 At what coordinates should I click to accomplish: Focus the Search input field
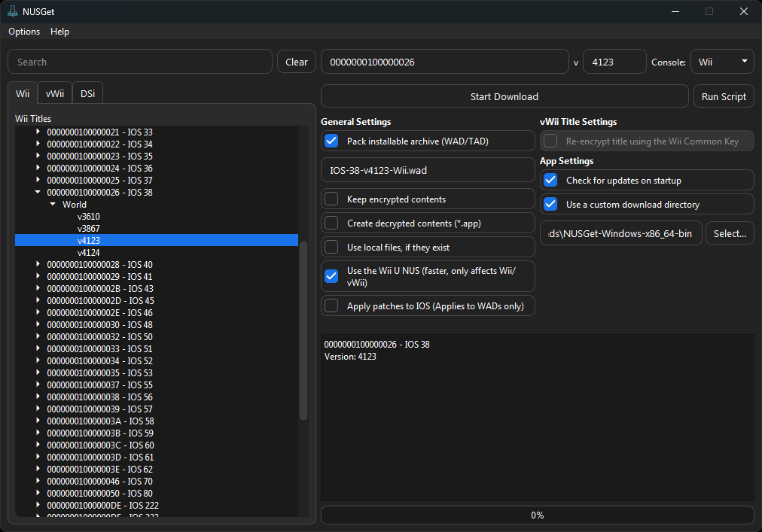click(139, 62)
